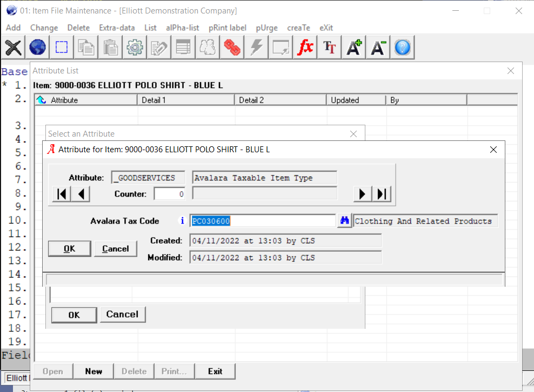Click the Delete button at the bottom of Attribute List
Screen dimensions: 534x392
pos(134,371)
